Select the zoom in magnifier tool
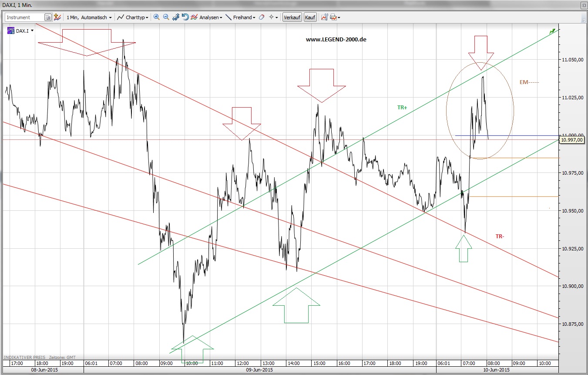The image size is (588, 375). point(156,17)
